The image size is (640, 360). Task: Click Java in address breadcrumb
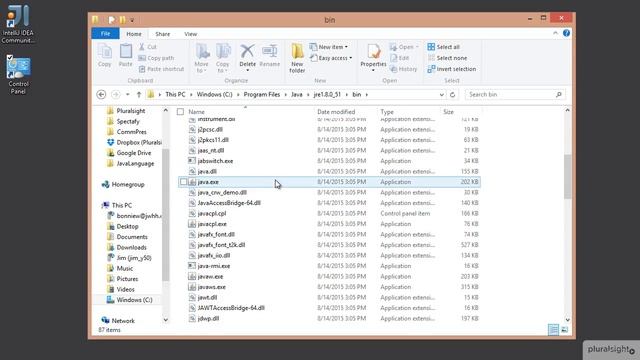(x=297, y=94)
